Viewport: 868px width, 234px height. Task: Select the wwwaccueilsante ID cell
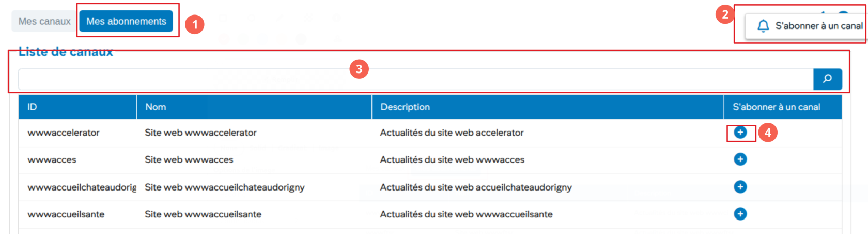[66, 214]
